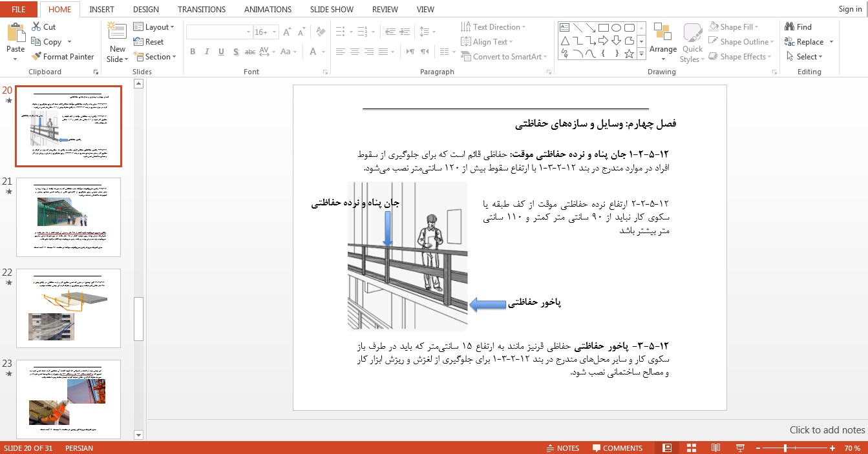Select slide 23 thumbnail
This screenshot has height=454, width=868.
pos(69,399)
